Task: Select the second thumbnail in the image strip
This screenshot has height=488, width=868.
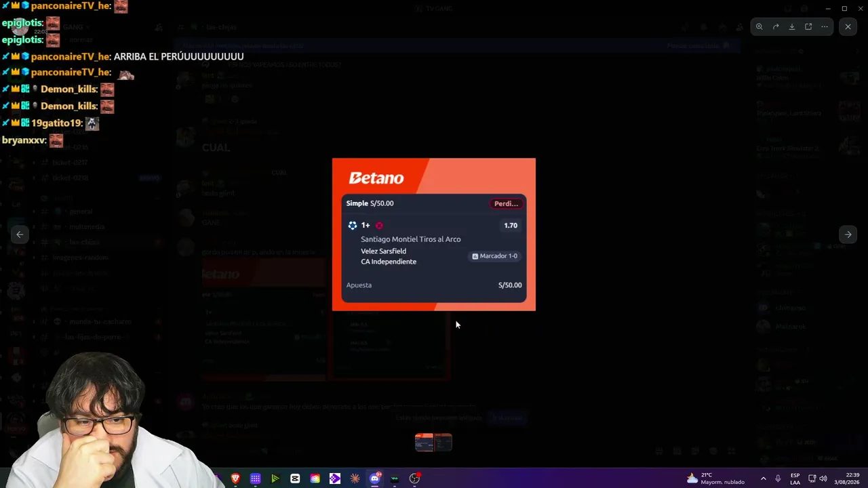Action: (443, 443)
